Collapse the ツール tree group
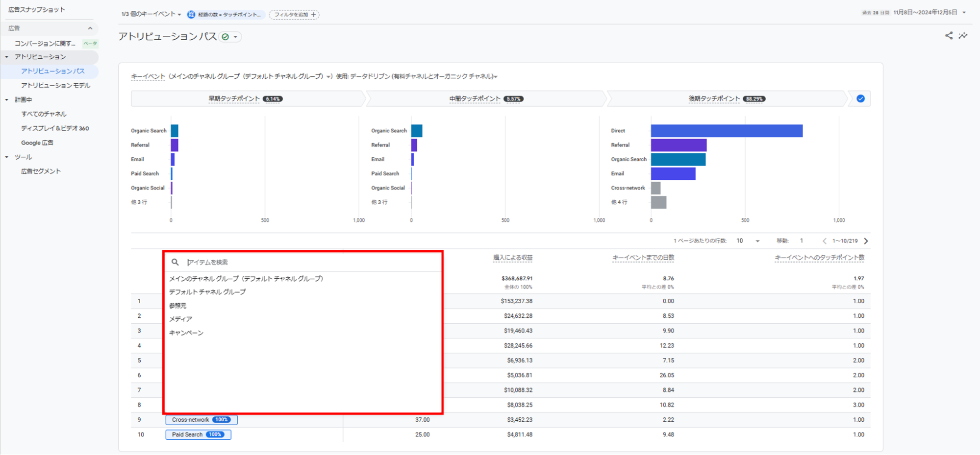The image size is (980, 455). 7,157
